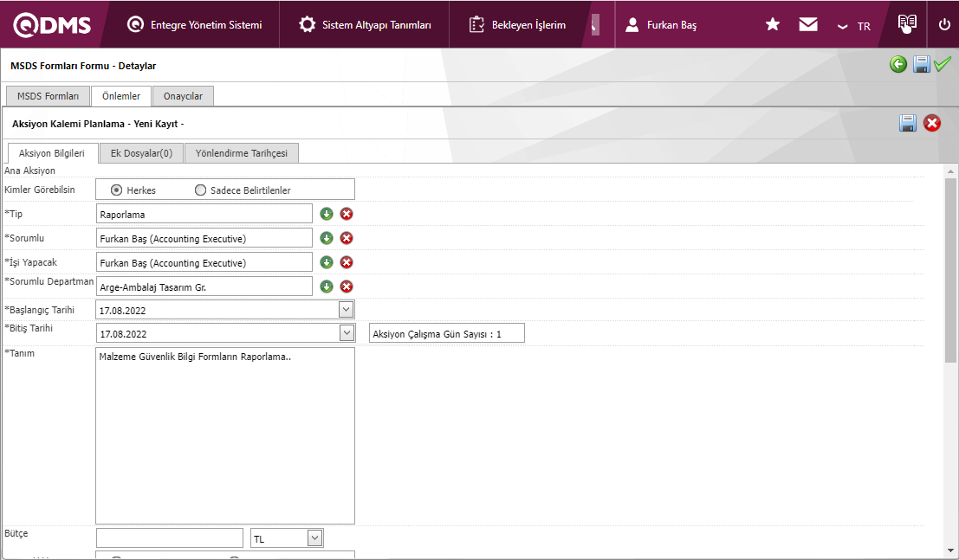This screenshot has width=959, height=560.
Task: Switch to the Ek Dosyalar(0) tab
Action: click(141, 153)
